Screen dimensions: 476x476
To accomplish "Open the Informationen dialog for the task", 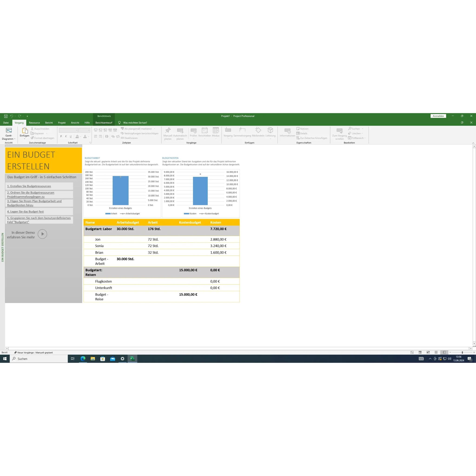I will tap(287, 133).
